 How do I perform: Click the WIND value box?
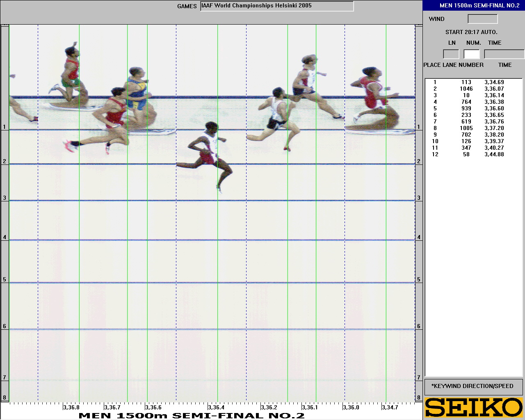pyautogui.click(x=482, y=19)
